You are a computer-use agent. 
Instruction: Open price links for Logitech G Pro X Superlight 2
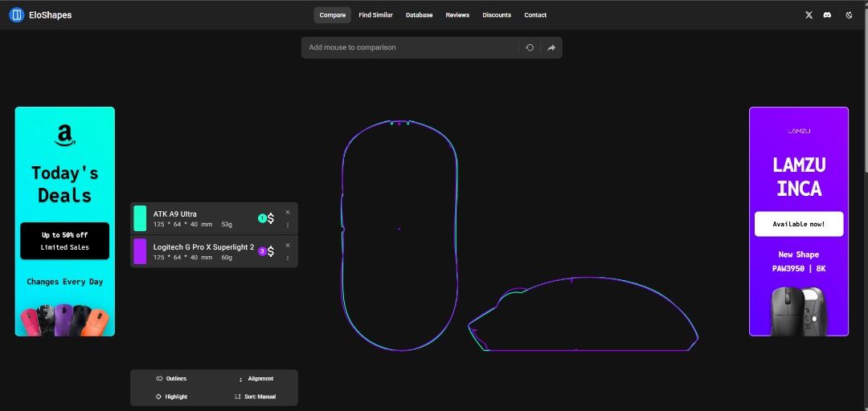[x=270, y=251]
